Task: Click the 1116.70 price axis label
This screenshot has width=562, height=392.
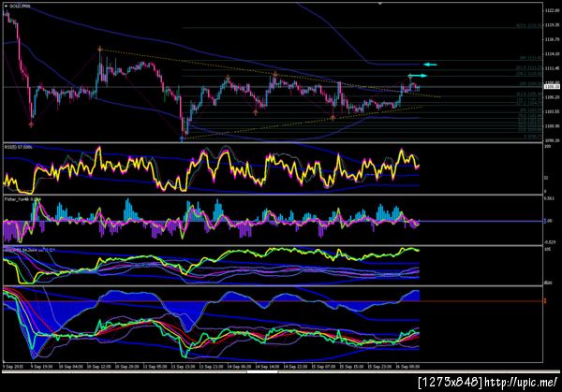Action: coord(552,39)
